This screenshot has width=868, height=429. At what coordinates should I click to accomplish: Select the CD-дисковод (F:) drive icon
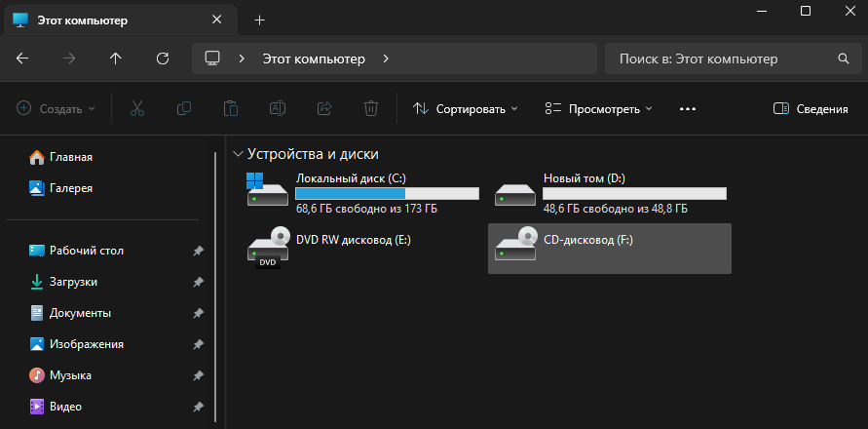(516, 244)
